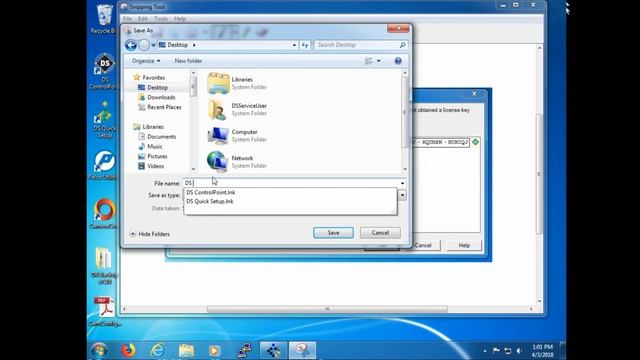Collapse folders with Hide Folders
The height and width of the screenshot is (360, 640).
[x=149, y=234]
